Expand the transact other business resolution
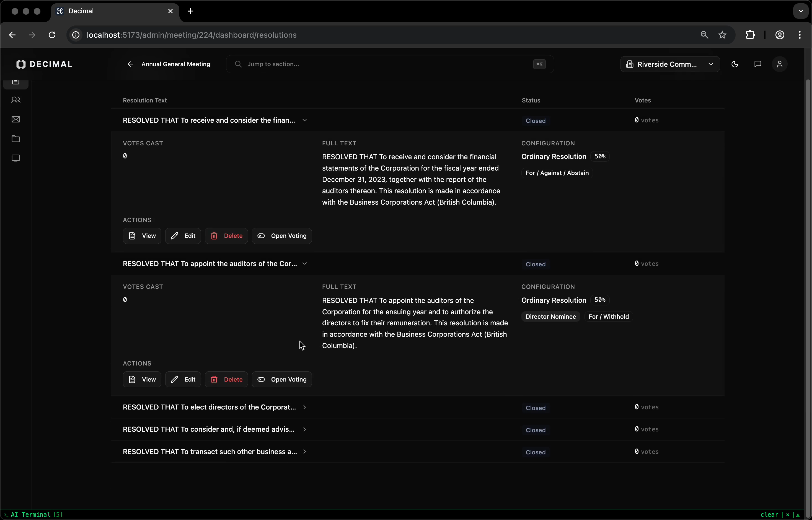This screenshot has height=520, width=812. pos(304,452)
